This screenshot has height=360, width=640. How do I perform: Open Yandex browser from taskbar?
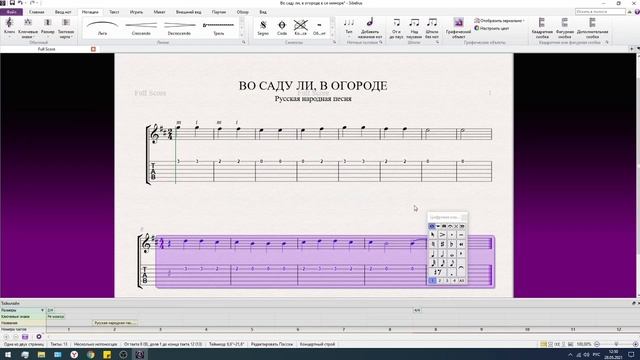click(x=74, y=354)
